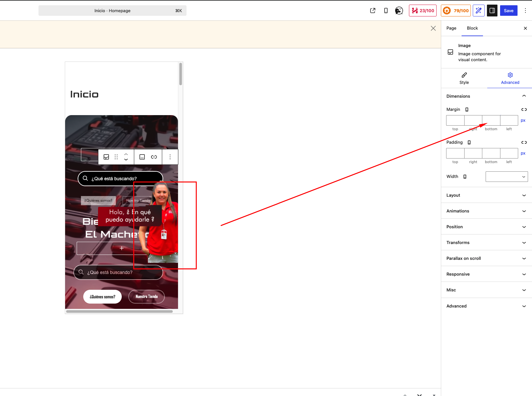This screenshot has width=532, height=396.
Task: Toggle Width responsive device icon
Action: (465, 177)
